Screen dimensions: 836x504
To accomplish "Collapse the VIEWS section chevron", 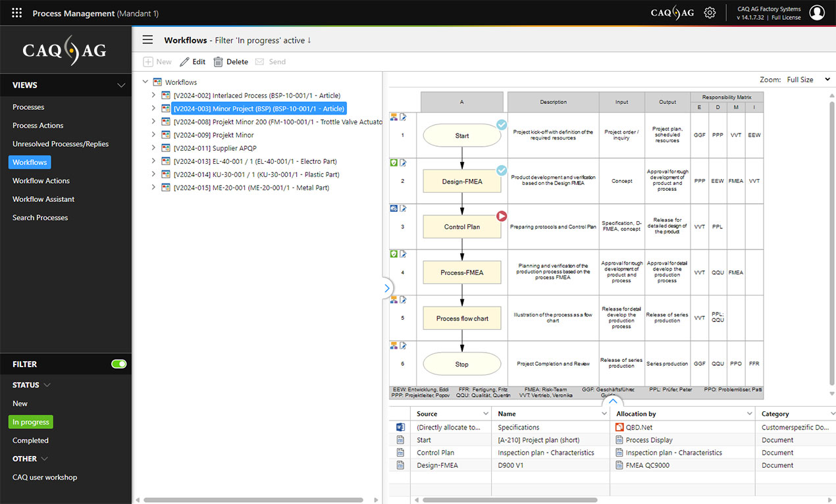I will (x=121, y=86).
